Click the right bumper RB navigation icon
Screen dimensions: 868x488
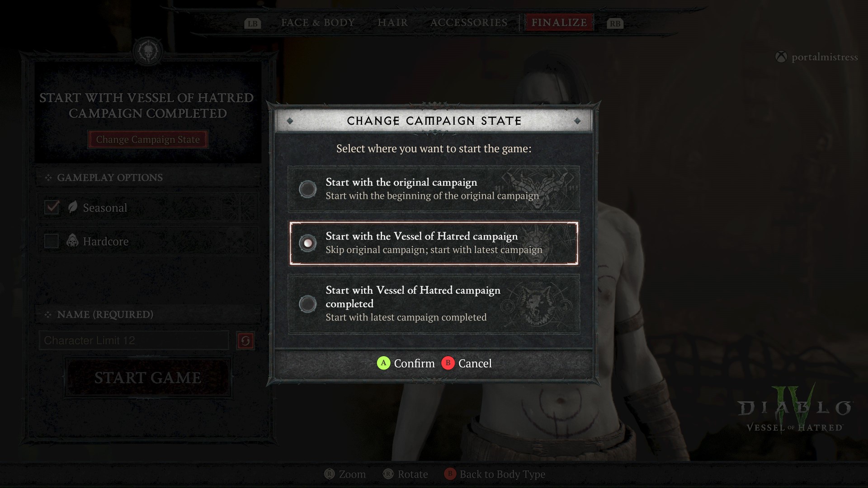point(614,22)
